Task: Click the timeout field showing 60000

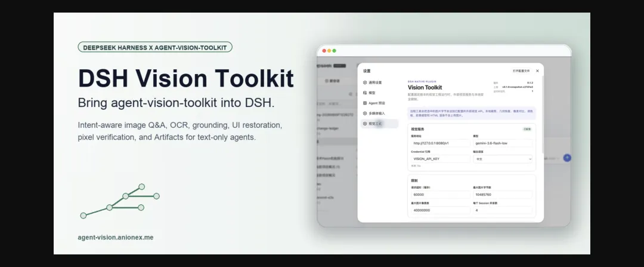Action: click(x=440, y=195)
